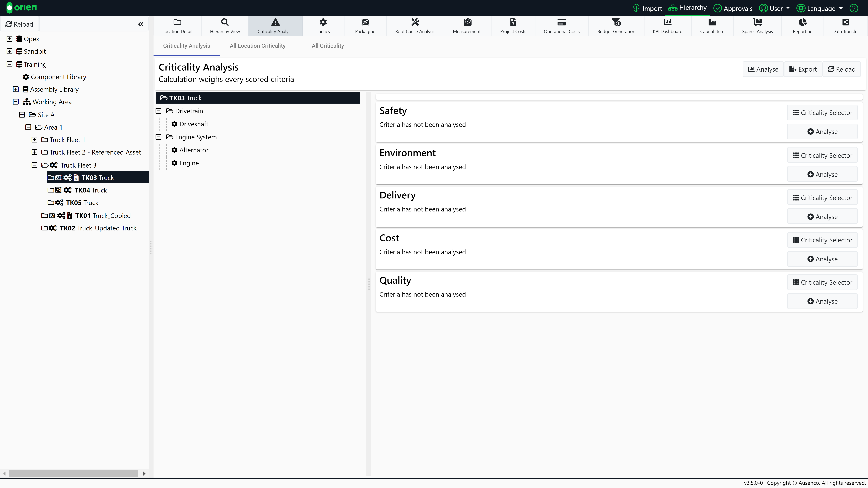The height and width of the screenshot is (488, 868).
Task: Select the Alternator component
Action: (x=190, y=150)
